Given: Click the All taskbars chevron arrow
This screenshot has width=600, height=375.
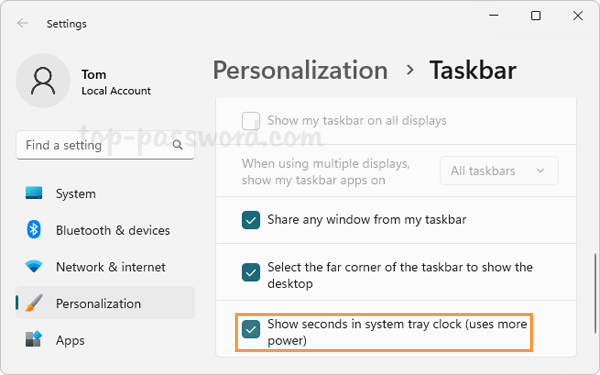Looking at the screenshot, I should [540, 171].
